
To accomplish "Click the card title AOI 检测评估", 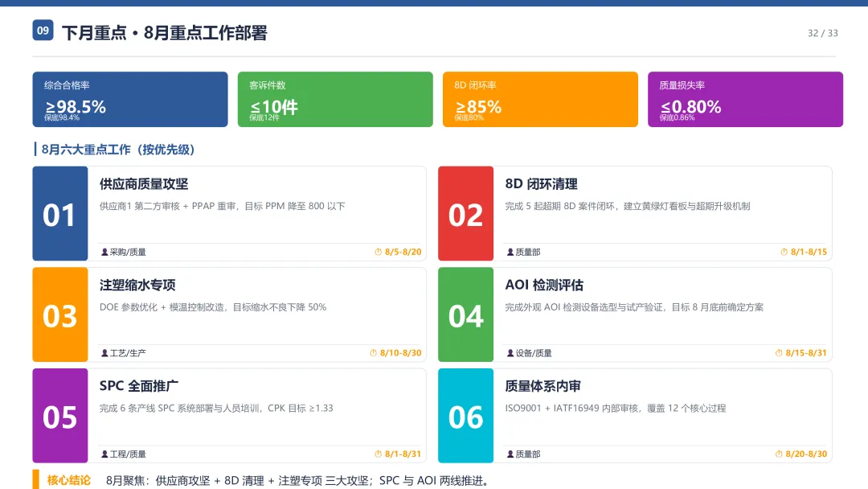I will coord(544,286).
